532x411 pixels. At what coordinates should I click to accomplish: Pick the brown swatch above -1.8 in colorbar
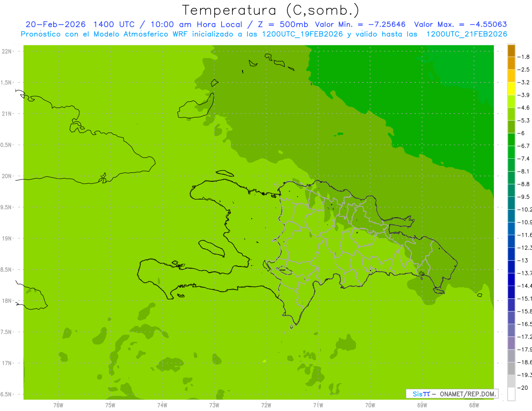[x=511, y=51]
